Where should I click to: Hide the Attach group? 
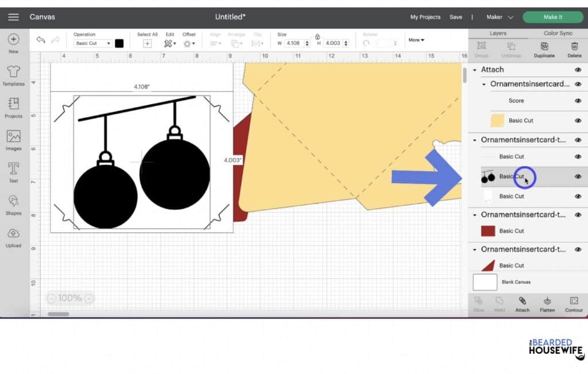click(x=579, y=69)
